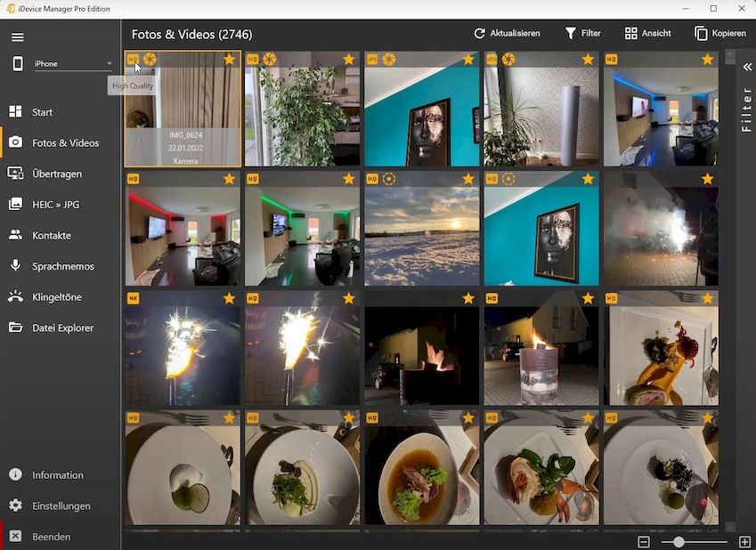Click the Einstellungen gear icon
The width and height of the screenshot is (756, 550).
coord(15,506)
